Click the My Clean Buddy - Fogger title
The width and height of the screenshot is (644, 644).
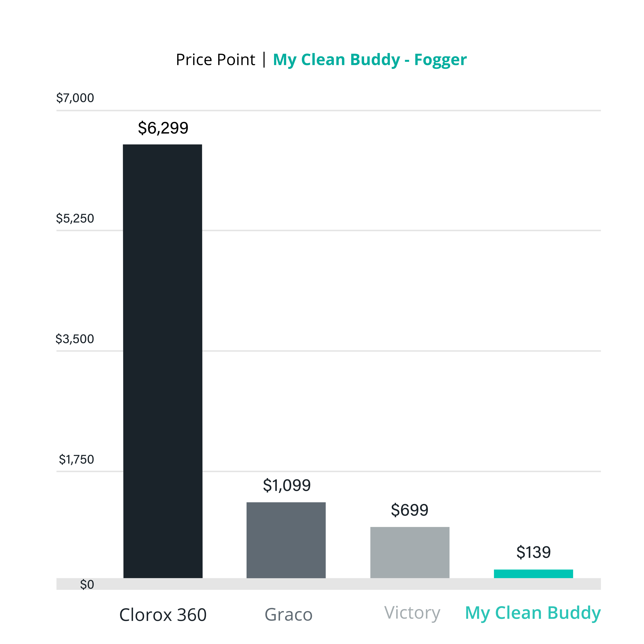(x=370, y=60)
